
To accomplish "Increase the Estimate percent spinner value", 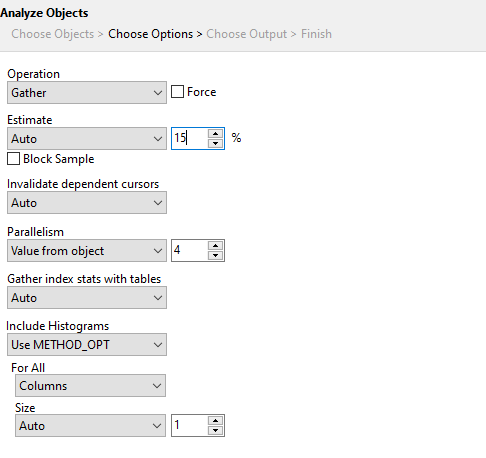I will 215,134.
